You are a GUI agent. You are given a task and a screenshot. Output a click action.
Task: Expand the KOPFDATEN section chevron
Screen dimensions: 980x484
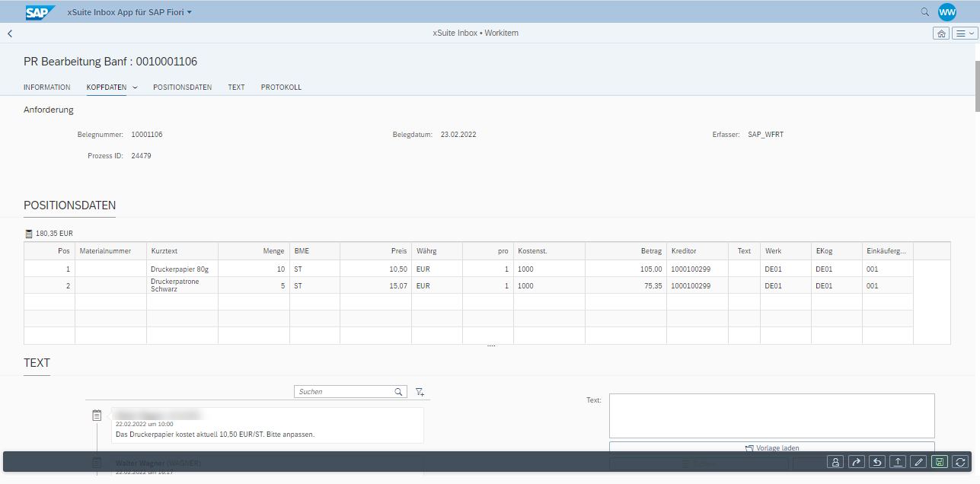135,87
